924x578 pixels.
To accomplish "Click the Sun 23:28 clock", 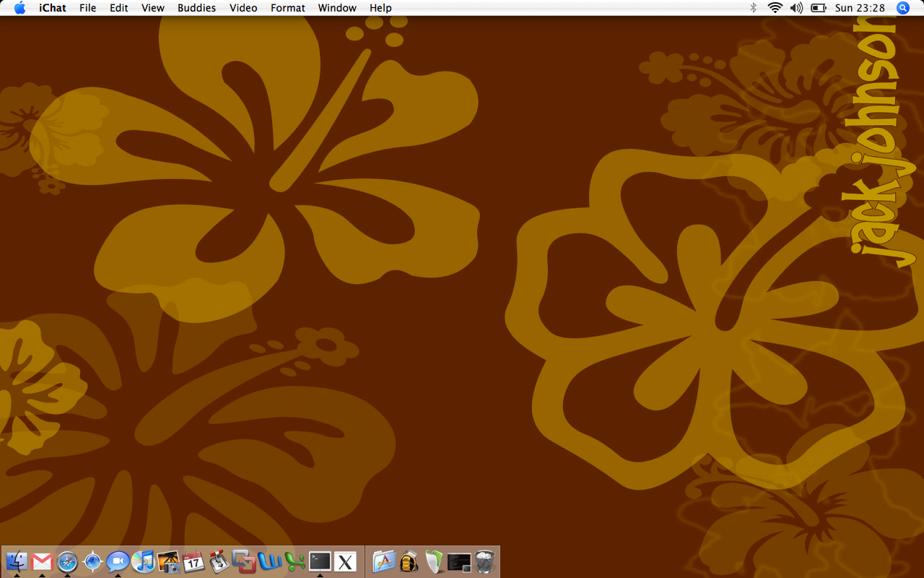I will [860, 8].
